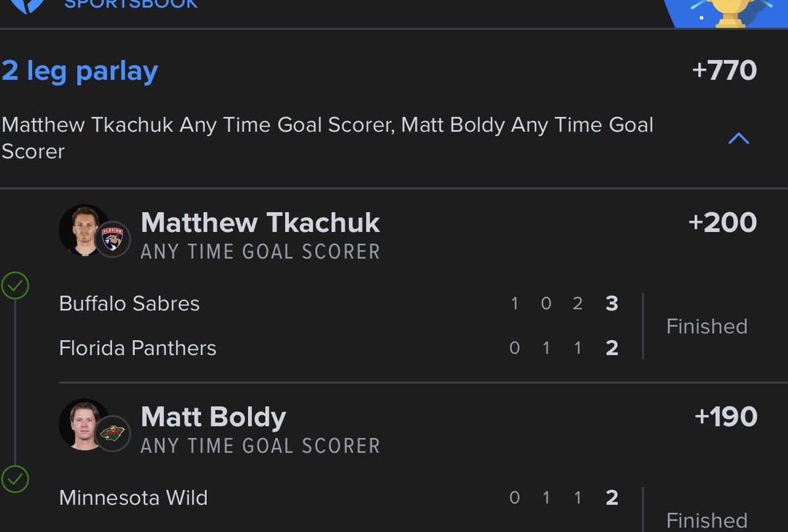Open the 2 leg parlay title
This screenshot has height=532, width=788.
(x=79, y=71)
